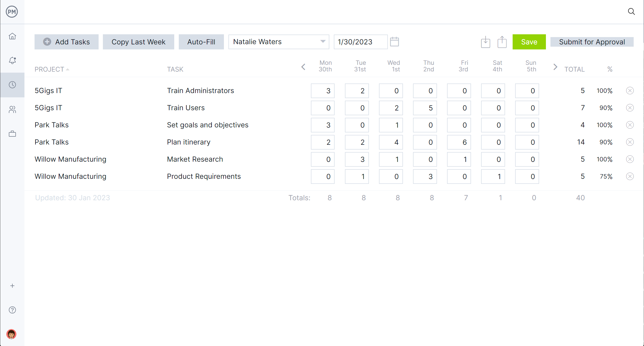Viewport: 644px width, 346px height.
Task: Click the Auto-Fill button
Action: tap(201, 42)
